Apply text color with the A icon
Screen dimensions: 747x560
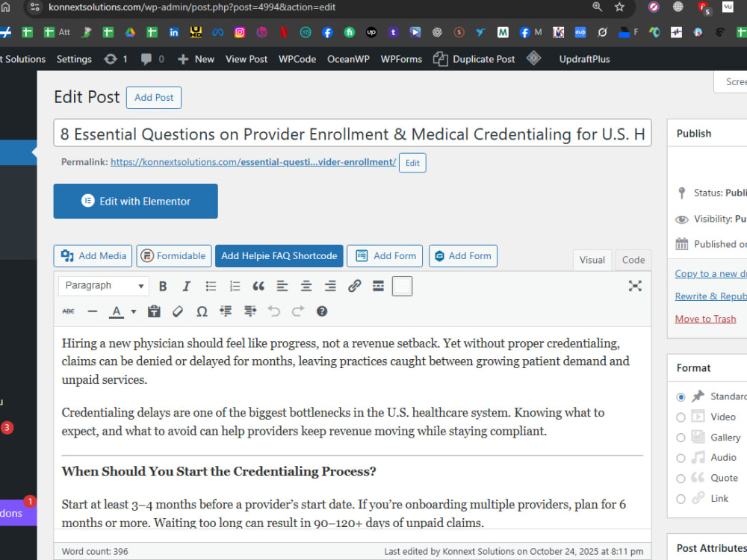coord(117,311)
